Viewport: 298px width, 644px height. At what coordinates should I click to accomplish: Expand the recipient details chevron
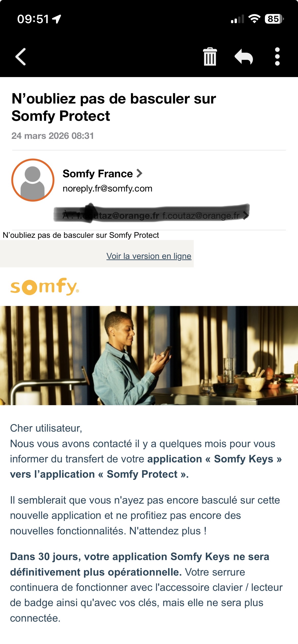pyautogui.click(x=246, y=215)
